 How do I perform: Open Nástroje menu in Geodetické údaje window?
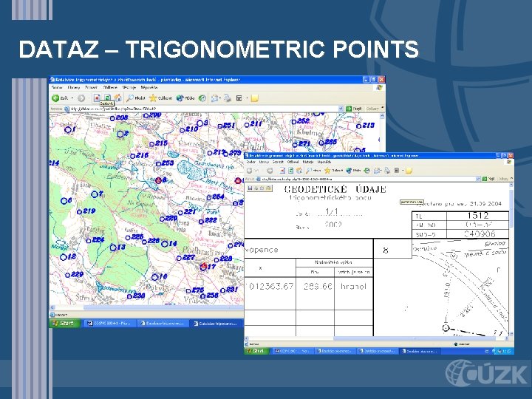coord(308,162)
